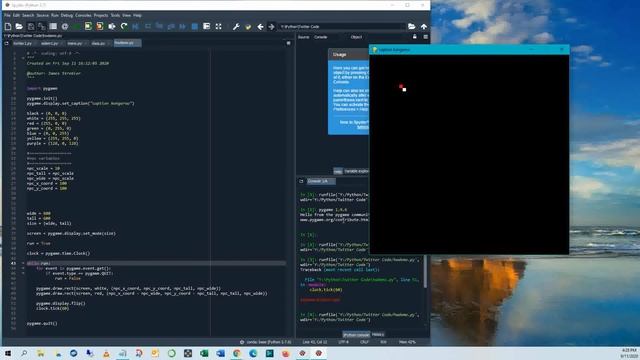Save all open files

coord(41,27)
